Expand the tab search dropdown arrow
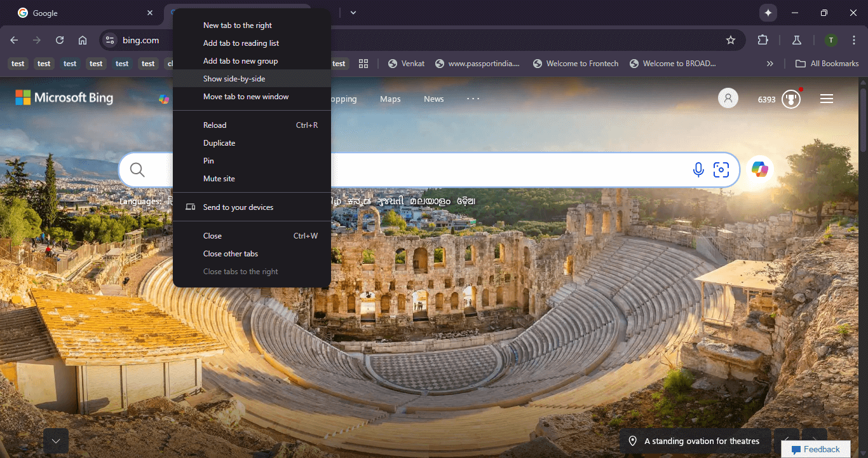Viewport: 868px width, 458px height. click(353, 13)
